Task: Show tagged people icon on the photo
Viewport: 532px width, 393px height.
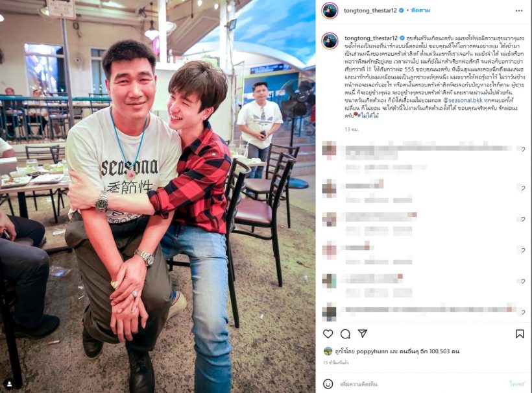Action: tap(10, 384)
